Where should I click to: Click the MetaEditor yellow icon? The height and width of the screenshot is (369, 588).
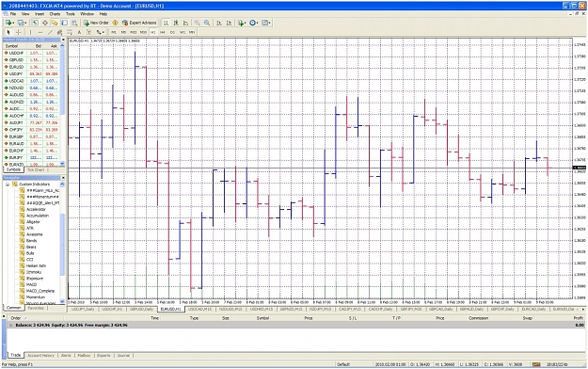[x=115, y=23]
